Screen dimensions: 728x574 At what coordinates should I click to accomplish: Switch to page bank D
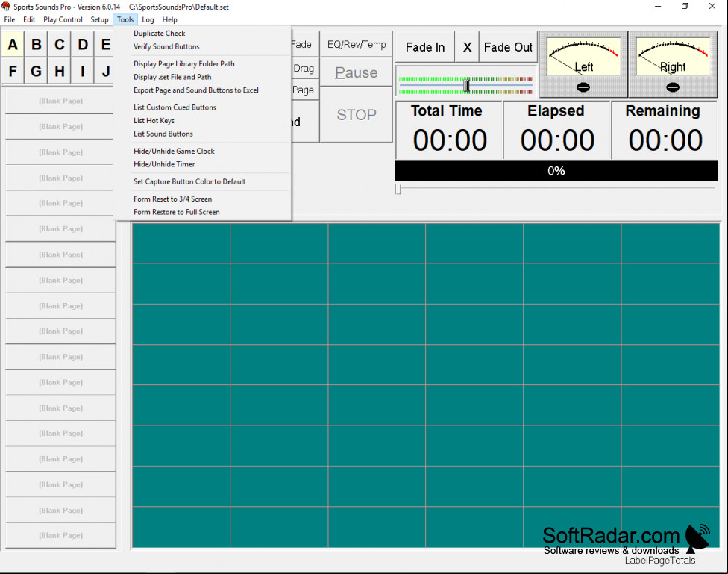pyautogui.click(x=83, y=44)
